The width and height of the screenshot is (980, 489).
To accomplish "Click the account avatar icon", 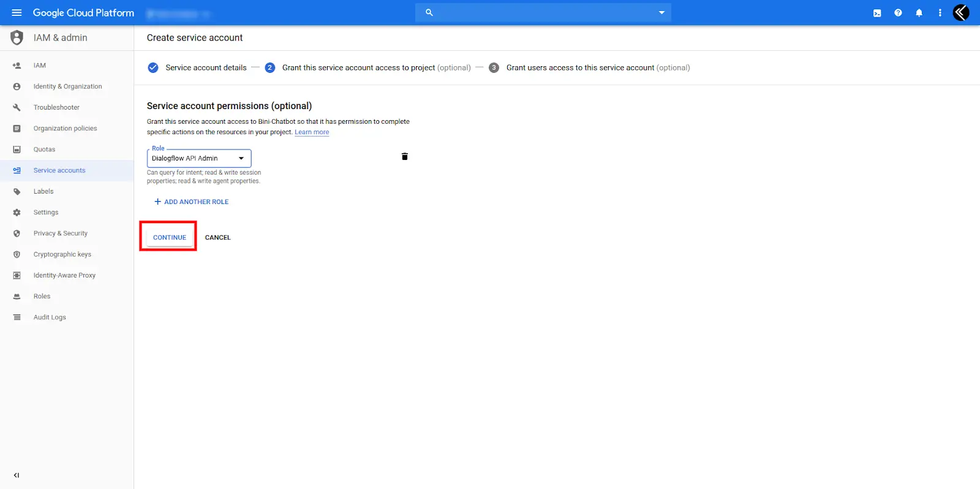I will coord(961,12).
